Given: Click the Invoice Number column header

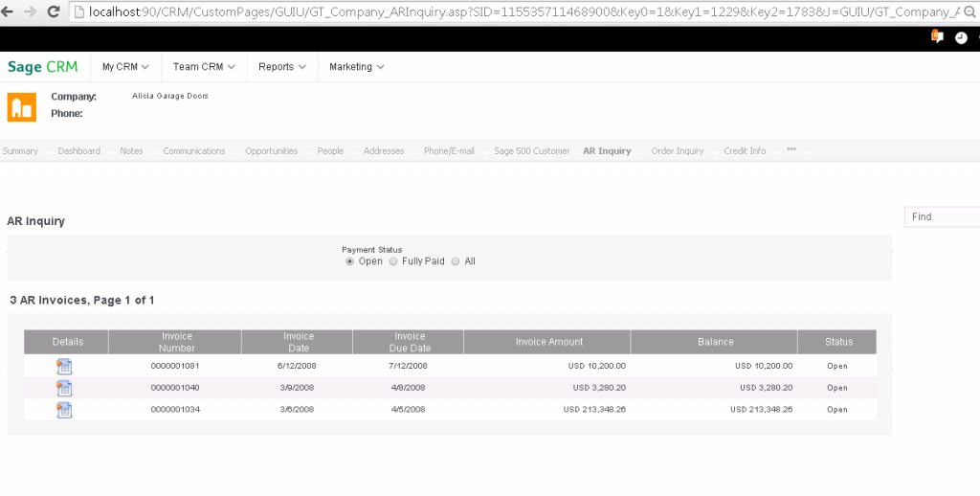Looking at the screenshot, I should [x=175, y=342].
